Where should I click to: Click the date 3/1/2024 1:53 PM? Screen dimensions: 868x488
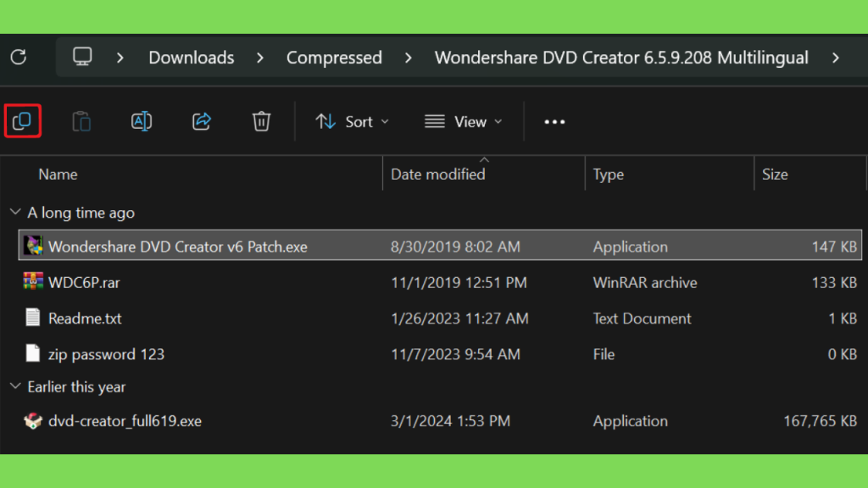pyautogui.click(x=450, y=421)
